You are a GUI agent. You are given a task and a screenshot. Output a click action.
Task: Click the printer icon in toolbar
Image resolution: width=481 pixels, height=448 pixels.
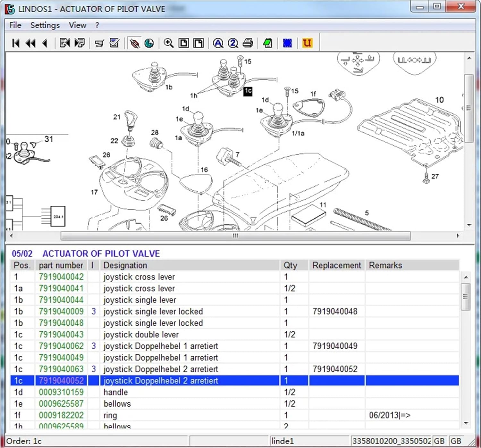click(x=248, y=43)
